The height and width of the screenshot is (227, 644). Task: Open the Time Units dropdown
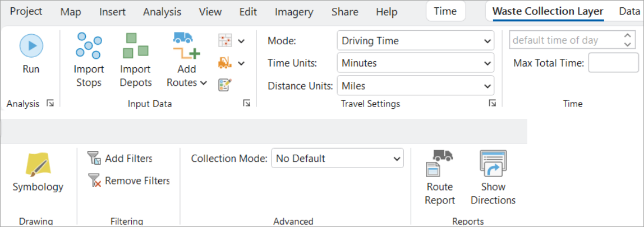coord(416,63)
